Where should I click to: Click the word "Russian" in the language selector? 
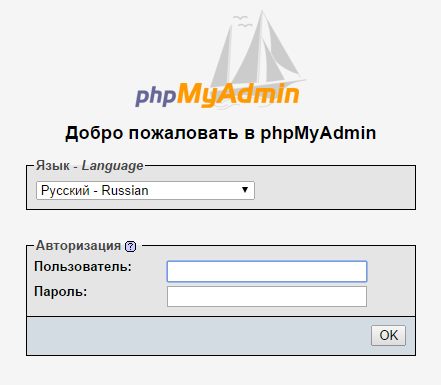pyautogui.click(x=125, y=191)
